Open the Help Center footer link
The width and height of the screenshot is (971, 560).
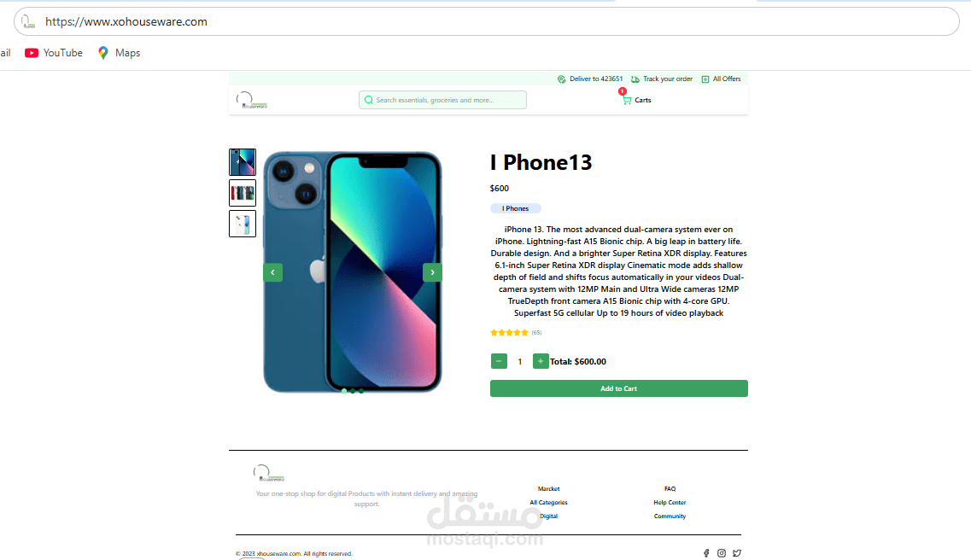pos(670,503)
